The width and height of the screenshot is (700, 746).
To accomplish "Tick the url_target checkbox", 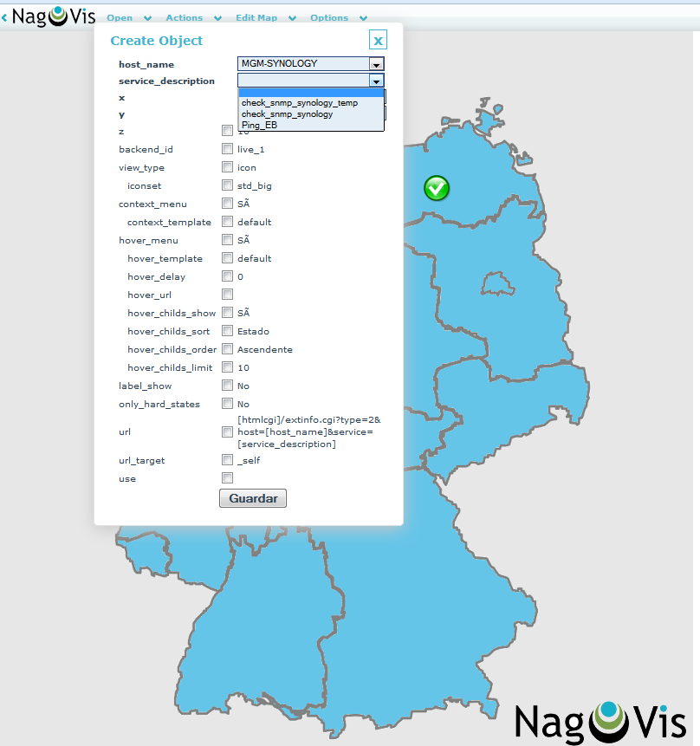I will pos(228,459).
